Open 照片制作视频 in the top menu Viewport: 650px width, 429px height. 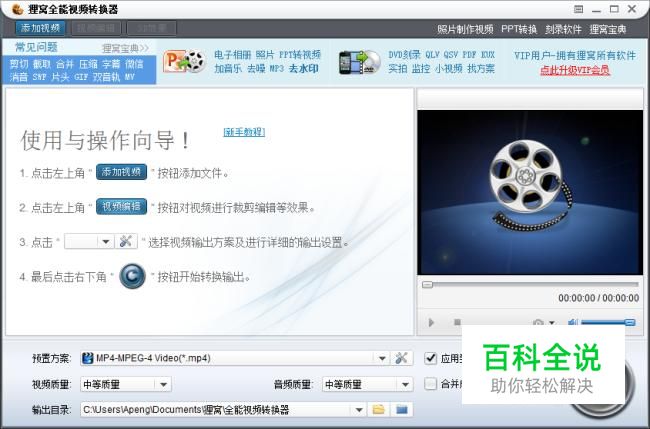pyautogui.click(x=465, y=29)
